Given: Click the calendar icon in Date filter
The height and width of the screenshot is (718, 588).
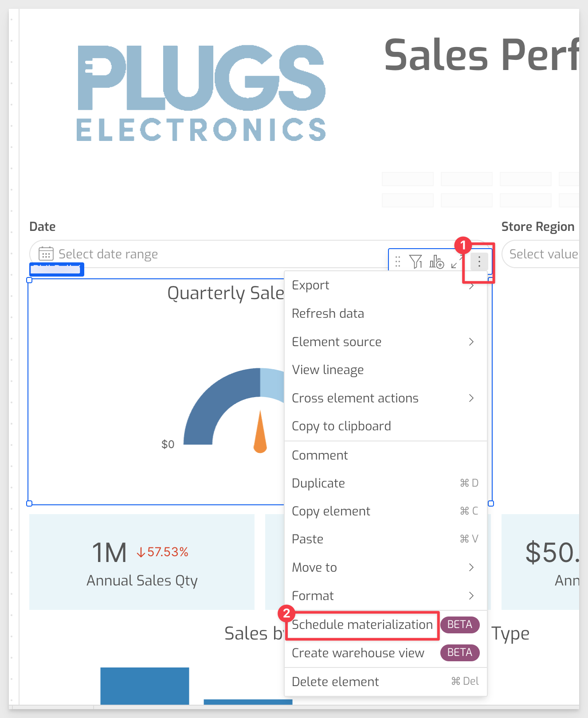Looking at the screenshot, I should click(46, 254).
